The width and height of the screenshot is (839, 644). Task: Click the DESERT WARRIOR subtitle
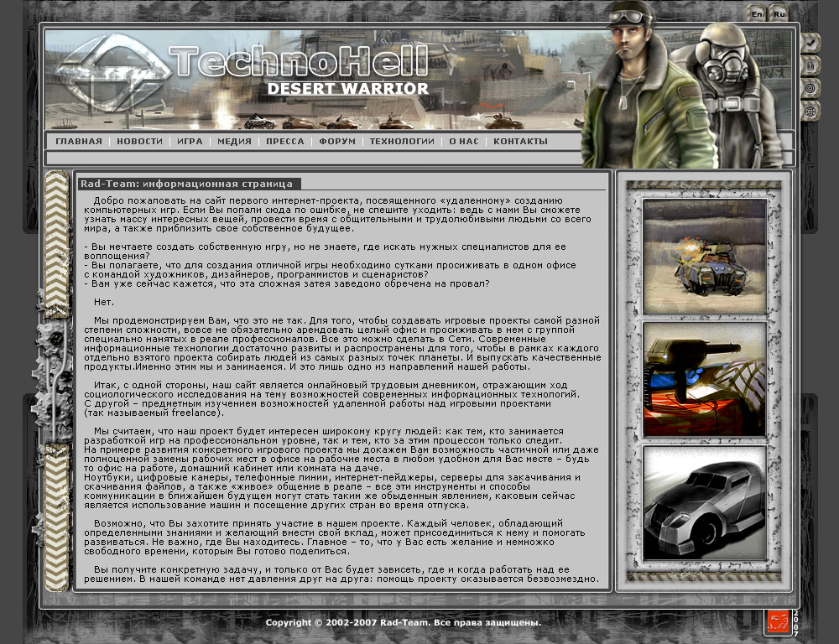(348, 89)
